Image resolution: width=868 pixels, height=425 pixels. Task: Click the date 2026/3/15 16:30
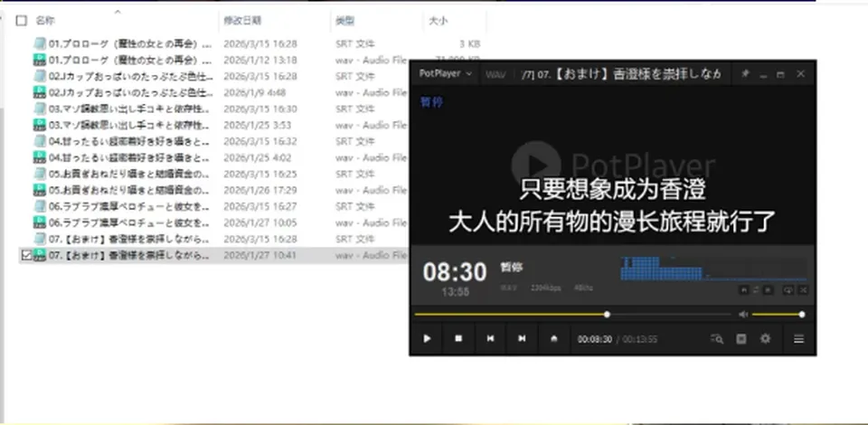click(260, 109)
